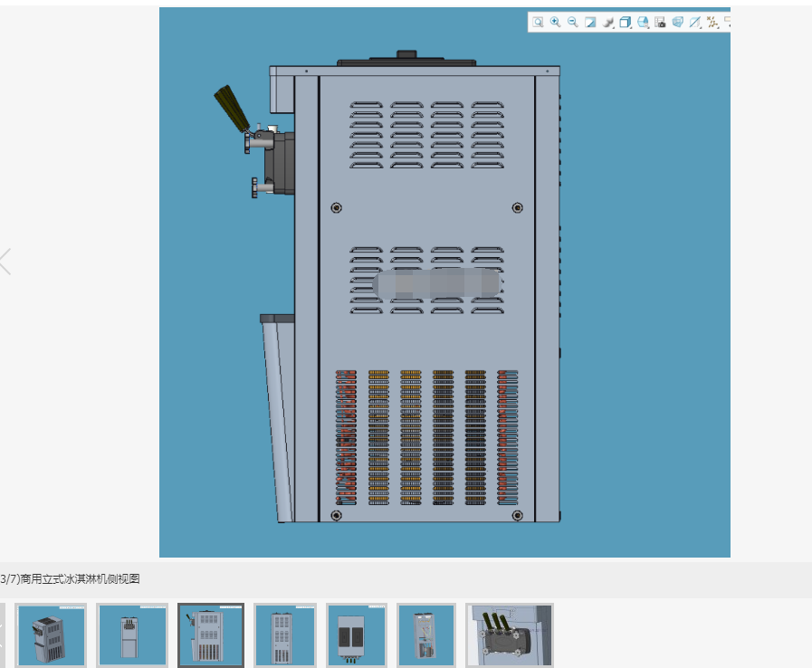Click the view manager camera icon
Image resolution: width=812 pixels, height=668 pixels.
pos(660,23)
